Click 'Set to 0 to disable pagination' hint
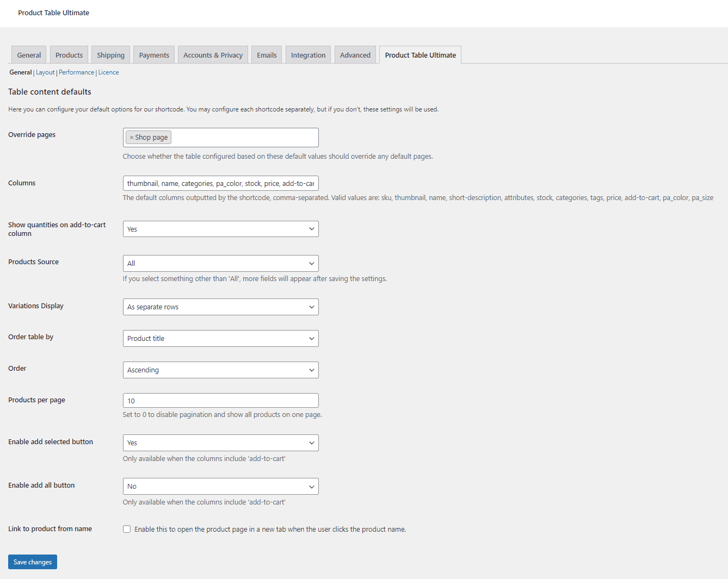Screen dimensions: 728x579 (222, 414)
